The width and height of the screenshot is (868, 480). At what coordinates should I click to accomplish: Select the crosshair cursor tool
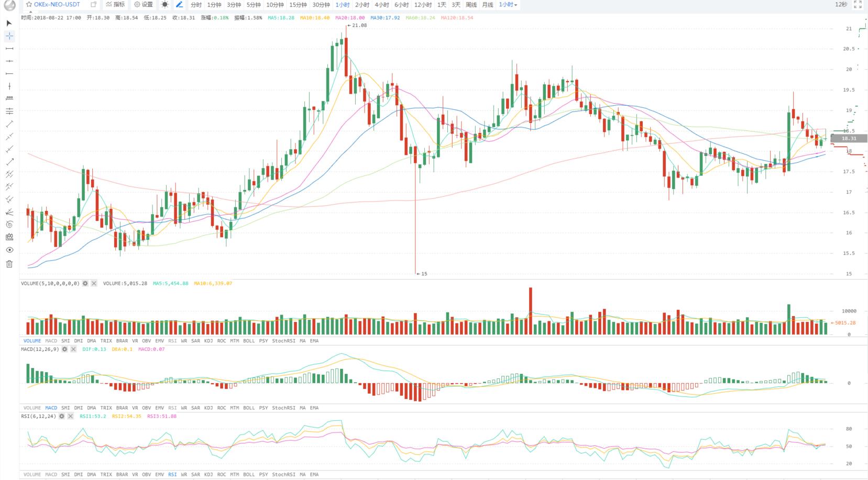[x=9, y=36]
